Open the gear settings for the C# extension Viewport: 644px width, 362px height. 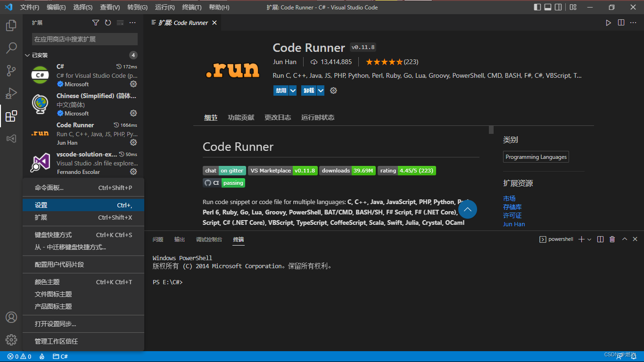pos(133,84)
